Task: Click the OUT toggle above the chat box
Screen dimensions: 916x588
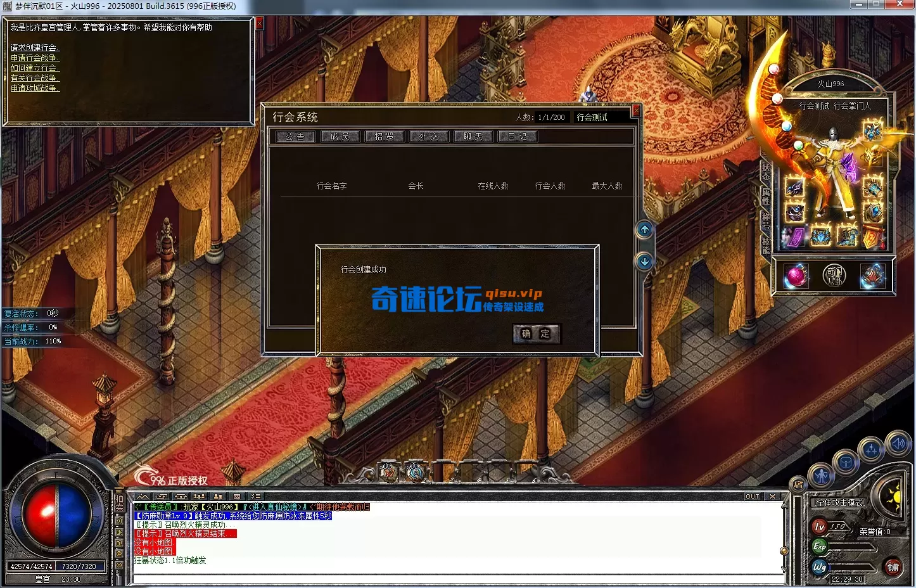Action: click(x=752, y=496)
